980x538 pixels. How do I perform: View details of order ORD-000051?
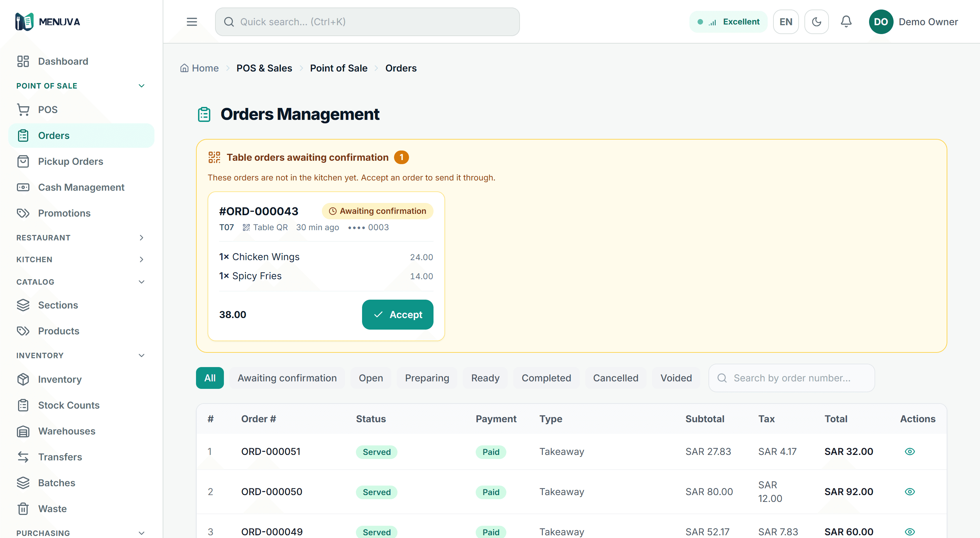point(910,452)
